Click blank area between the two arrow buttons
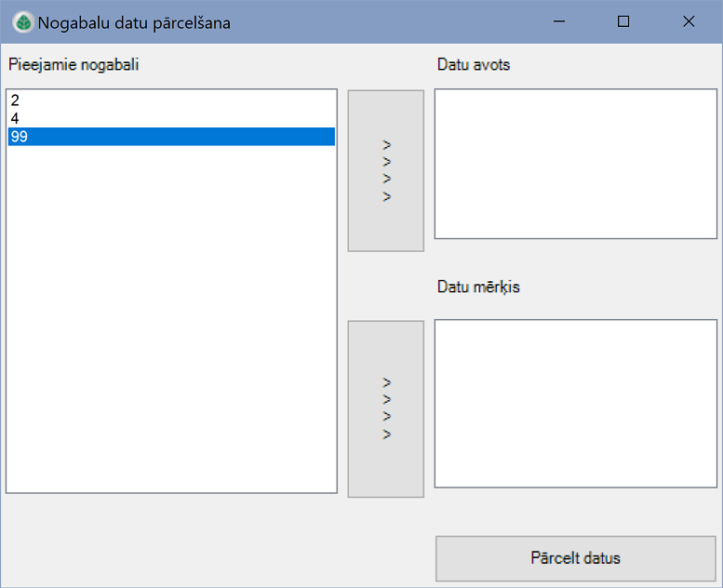Screen dimensions: 723x588 385,286
